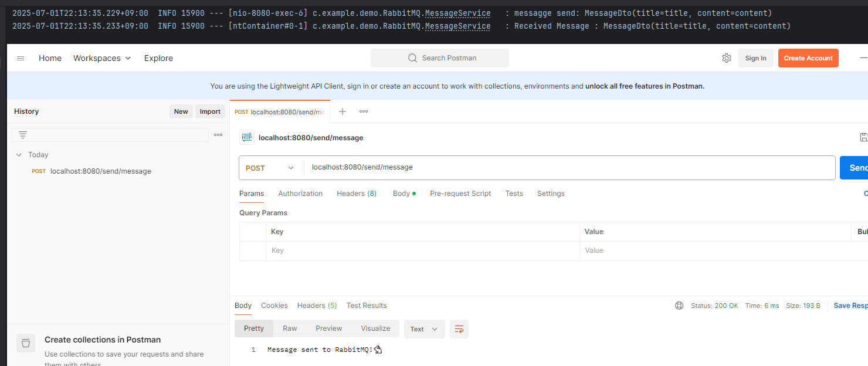Click response text 'Message sent to RabbitMQ!'

[320, 350]
